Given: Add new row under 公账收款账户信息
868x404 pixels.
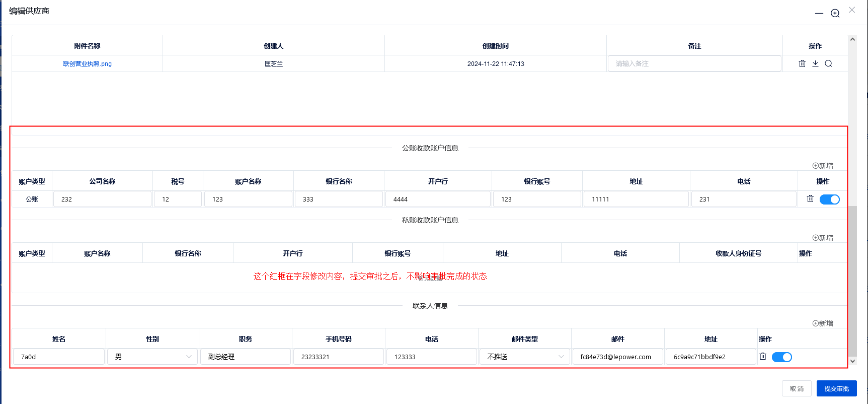Looking at the screenshot, I should 823,166.
